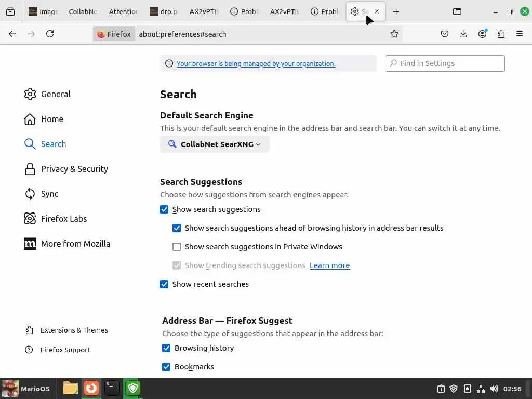Open the Downloads panel
The image size is (532, 399).
coord(463,34)
